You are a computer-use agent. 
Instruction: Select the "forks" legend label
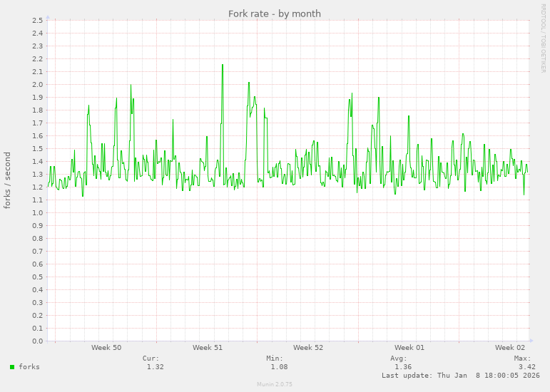click(x=29, y=367)
